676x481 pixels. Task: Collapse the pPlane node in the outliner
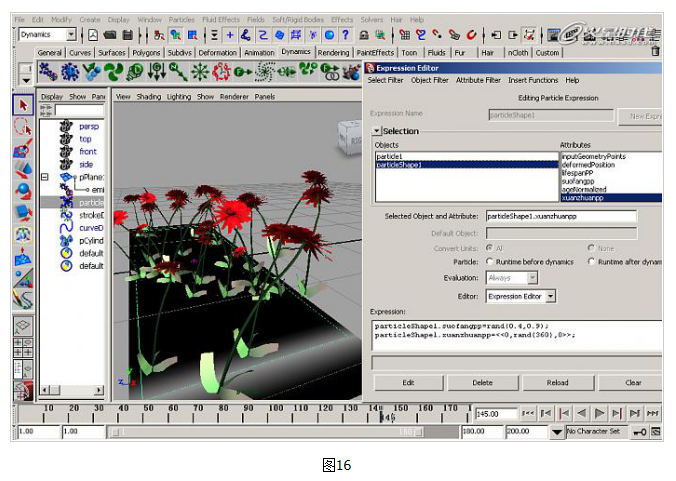pos(44,177)
